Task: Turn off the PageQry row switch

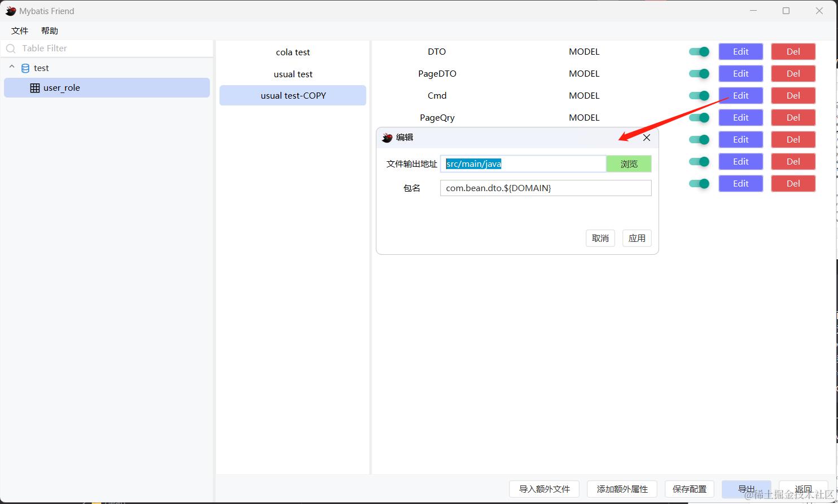Action: (699, 118)
